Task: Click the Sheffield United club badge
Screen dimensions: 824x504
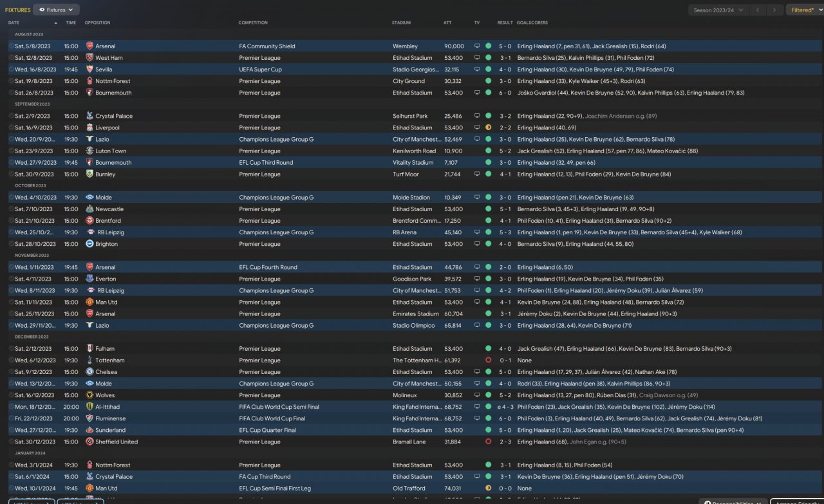Action: coord(89,442)
